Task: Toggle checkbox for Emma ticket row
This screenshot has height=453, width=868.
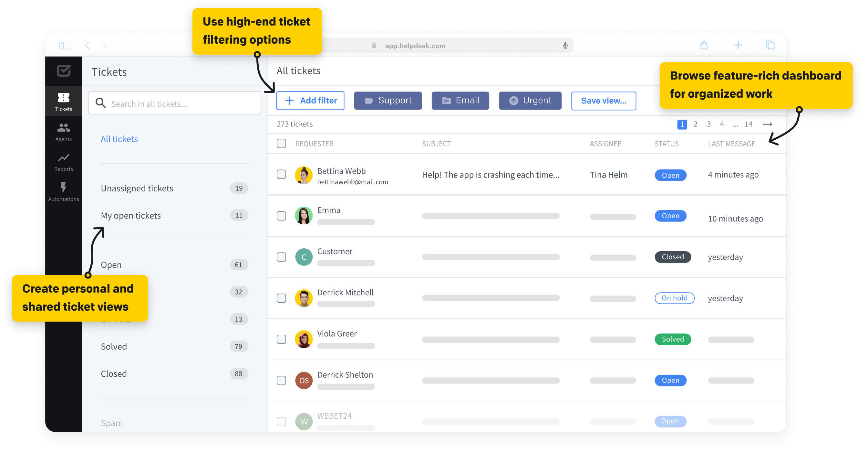Action: pos(281,216)
